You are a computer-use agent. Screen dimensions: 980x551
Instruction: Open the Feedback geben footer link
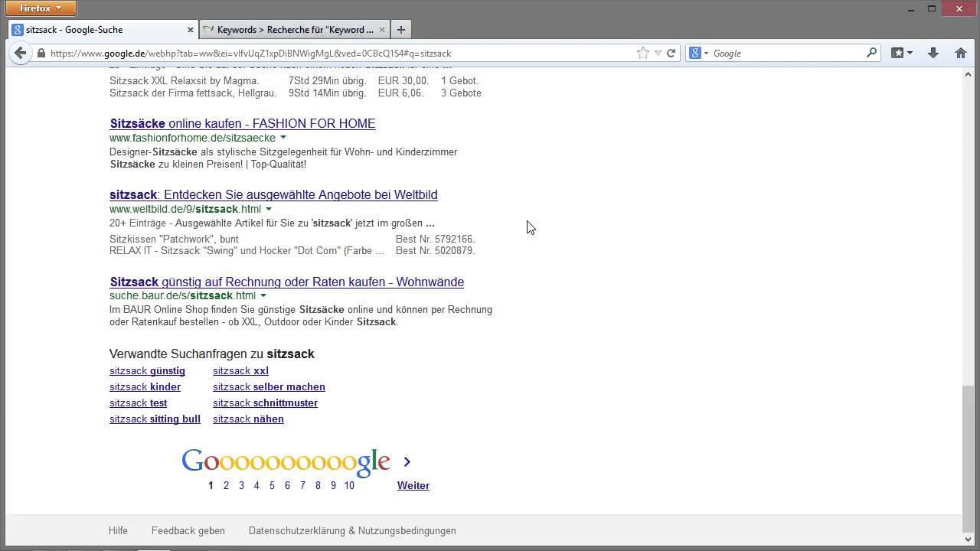[x=188, y=530]
